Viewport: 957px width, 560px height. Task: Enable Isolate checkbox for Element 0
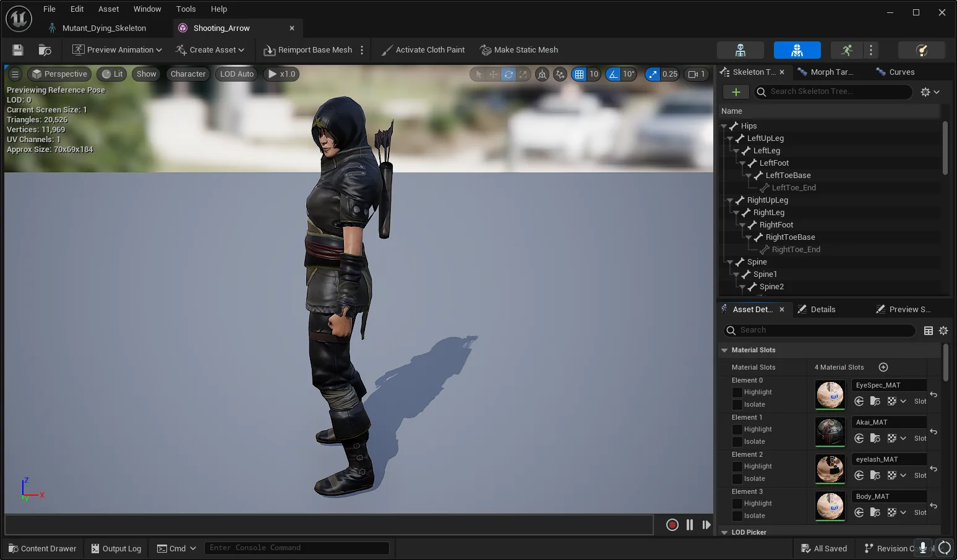click(737, 405)
